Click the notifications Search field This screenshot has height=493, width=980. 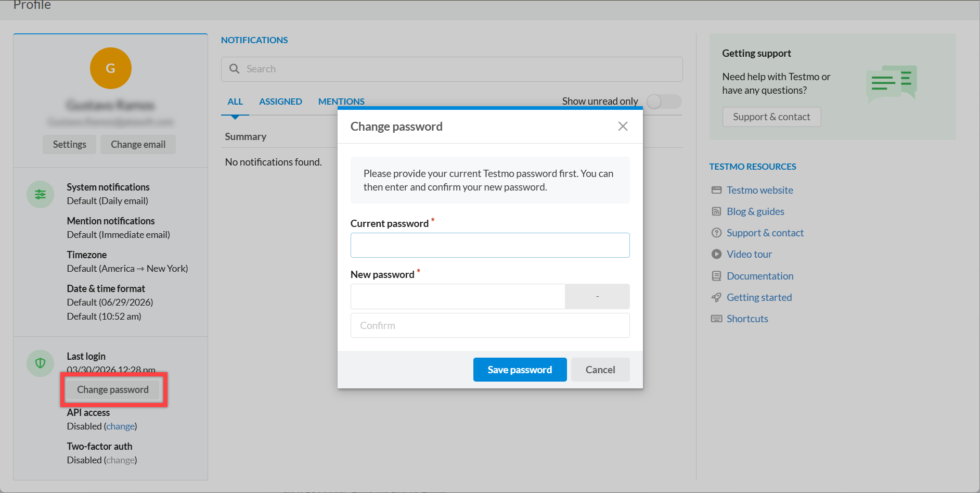pyautogui.click(x=452, y=69)
